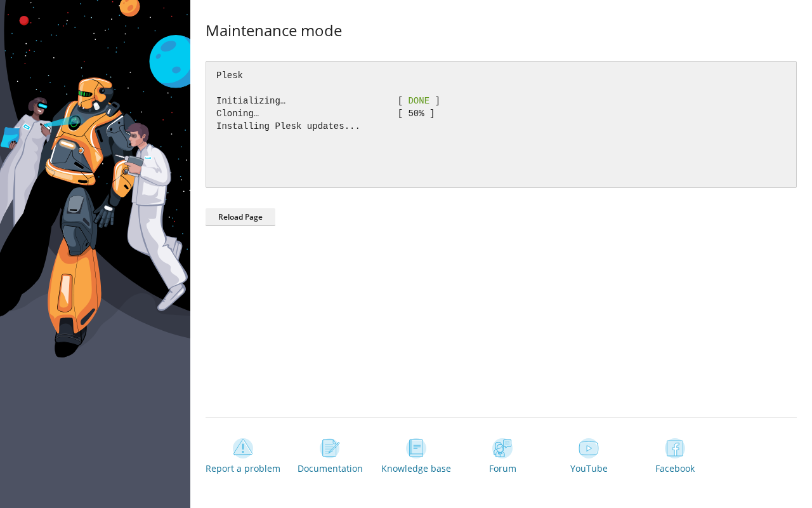Select the 'Cloning…' log line

tap(325, 114)
